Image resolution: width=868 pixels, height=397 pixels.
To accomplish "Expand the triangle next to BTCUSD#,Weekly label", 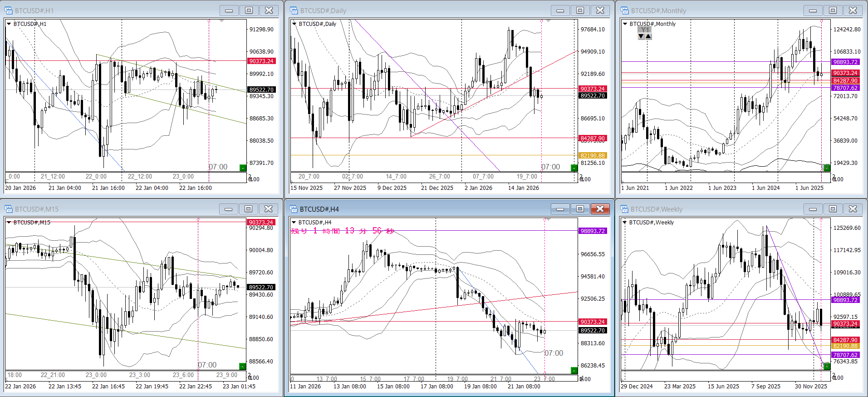I will [x=625, y=223].
